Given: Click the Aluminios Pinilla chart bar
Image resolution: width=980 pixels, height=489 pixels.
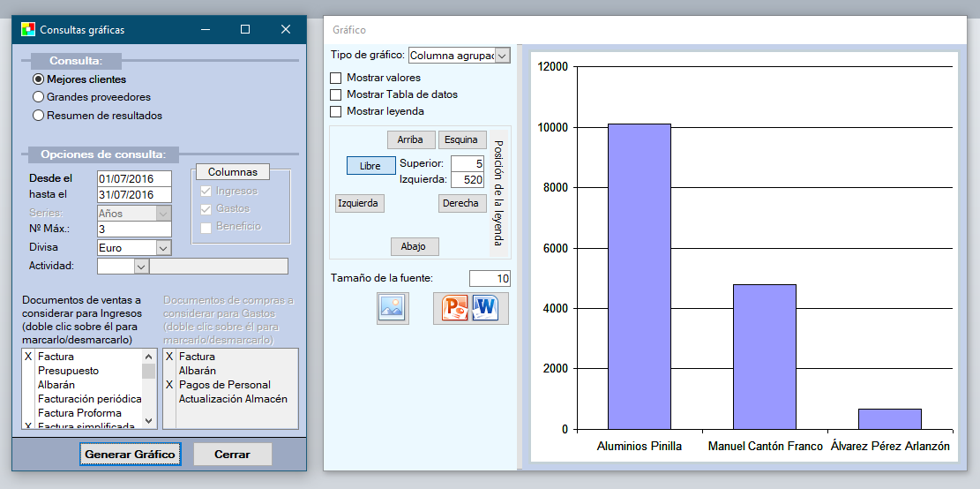Looking at the screenshot, I should (x=639, y=275).
